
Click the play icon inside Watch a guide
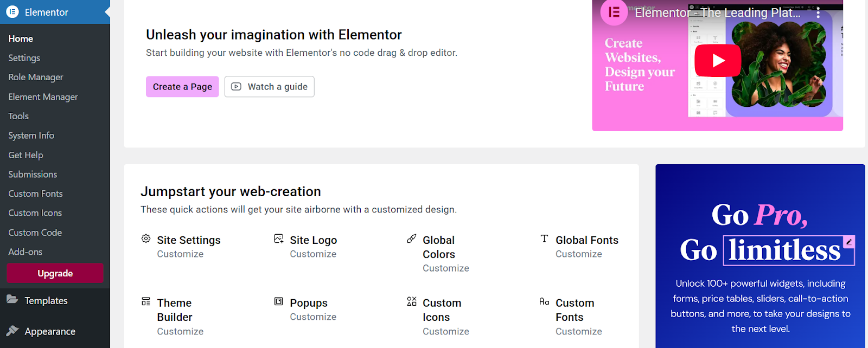(236, 87)
